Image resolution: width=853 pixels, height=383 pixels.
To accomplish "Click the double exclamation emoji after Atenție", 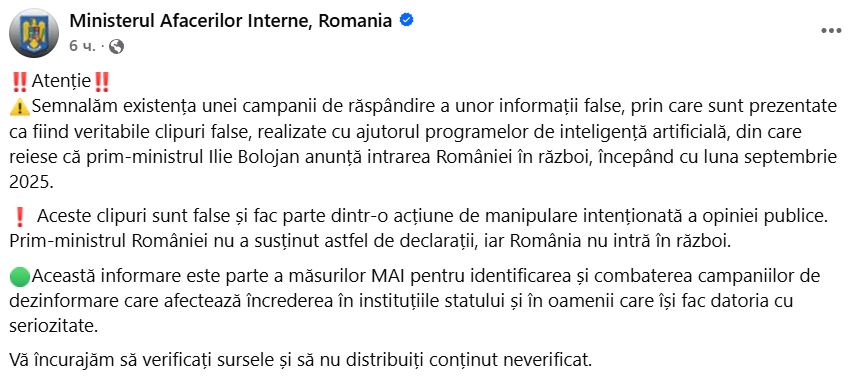I will (101, 82).
